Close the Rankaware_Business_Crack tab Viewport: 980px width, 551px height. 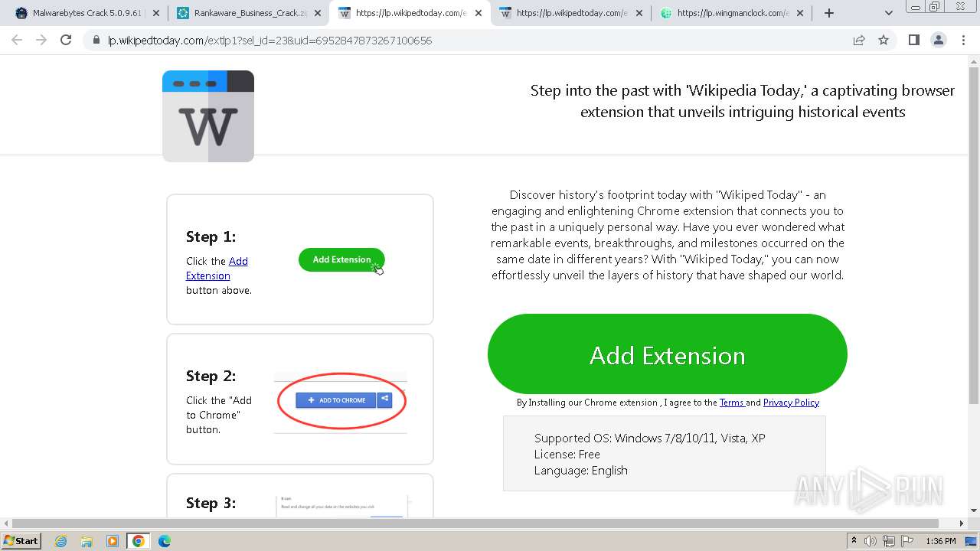tap(317, 13)
